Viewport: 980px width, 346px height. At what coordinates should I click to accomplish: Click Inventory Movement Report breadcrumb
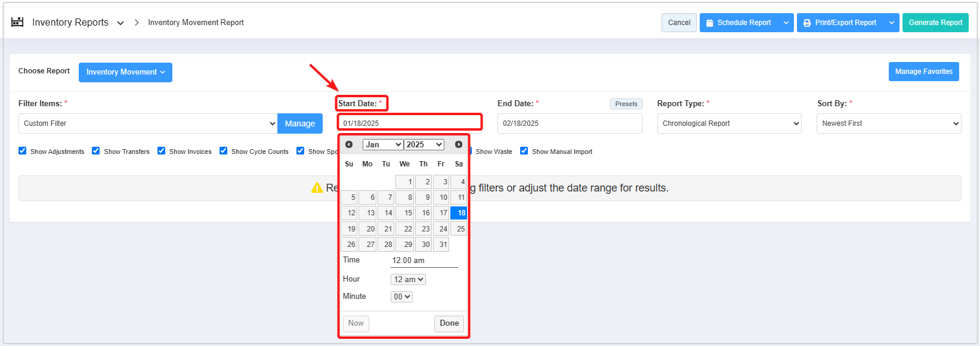point(196,23)
